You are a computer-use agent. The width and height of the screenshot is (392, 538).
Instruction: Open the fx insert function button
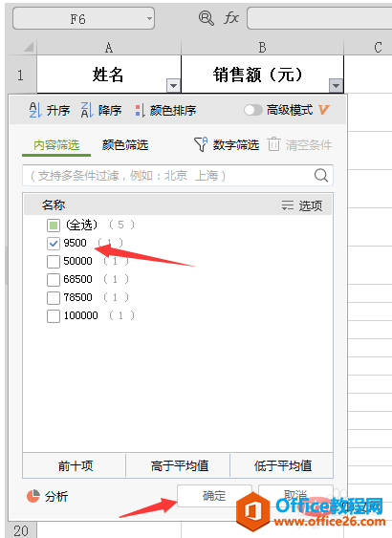(x=231, y=17)
